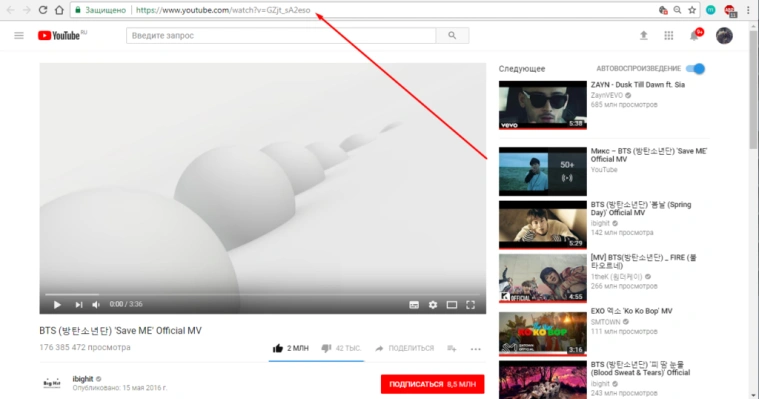Go to browser home page icon
The image size is (759, 399).
point(59,10)
